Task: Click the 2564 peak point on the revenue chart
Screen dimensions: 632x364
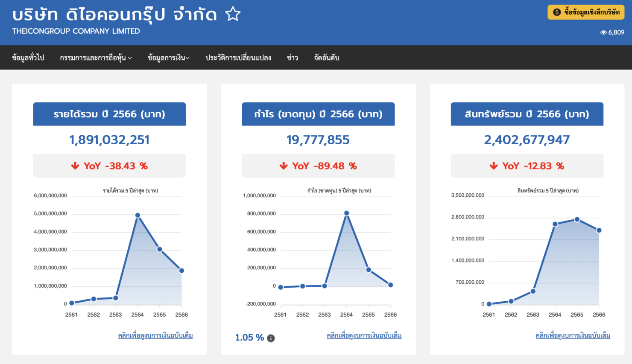Action: coord(138,215)
